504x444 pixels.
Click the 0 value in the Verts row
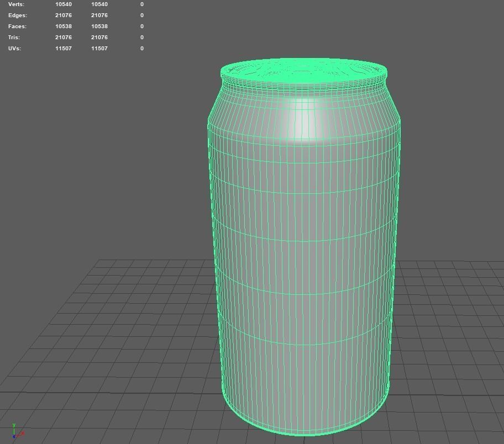pos(141,4)
